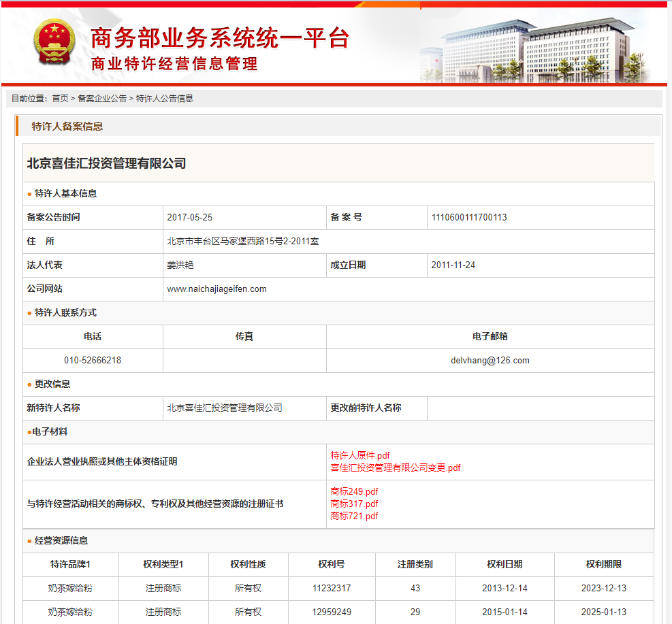Select registration class 29
The height and width of the screenshot is (624, 672).
[x=415, y=612]
